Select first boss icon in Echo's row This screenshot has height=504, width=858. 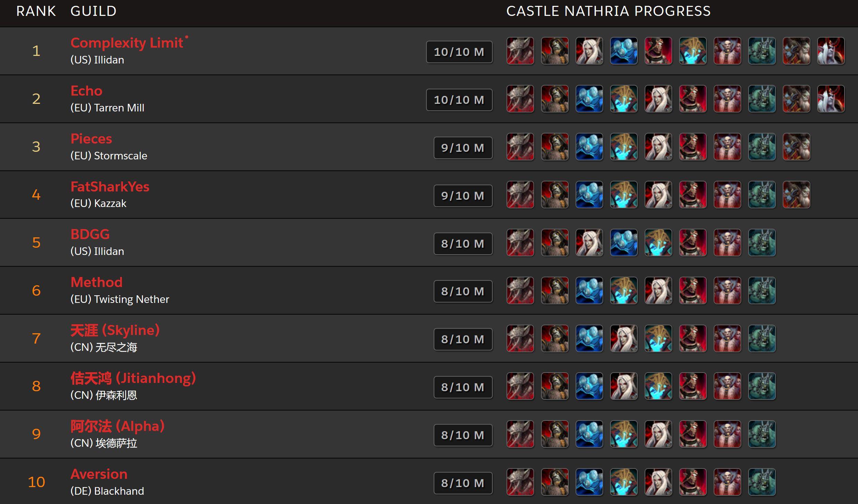520,99
